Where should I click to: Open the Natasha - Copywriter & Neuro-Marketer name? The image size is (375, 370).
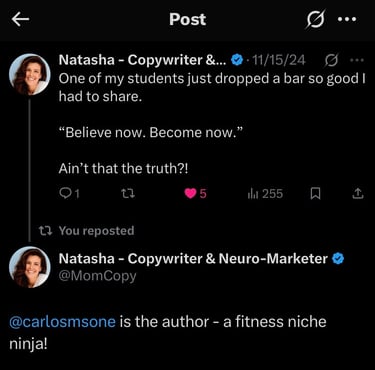click(193, 259)
